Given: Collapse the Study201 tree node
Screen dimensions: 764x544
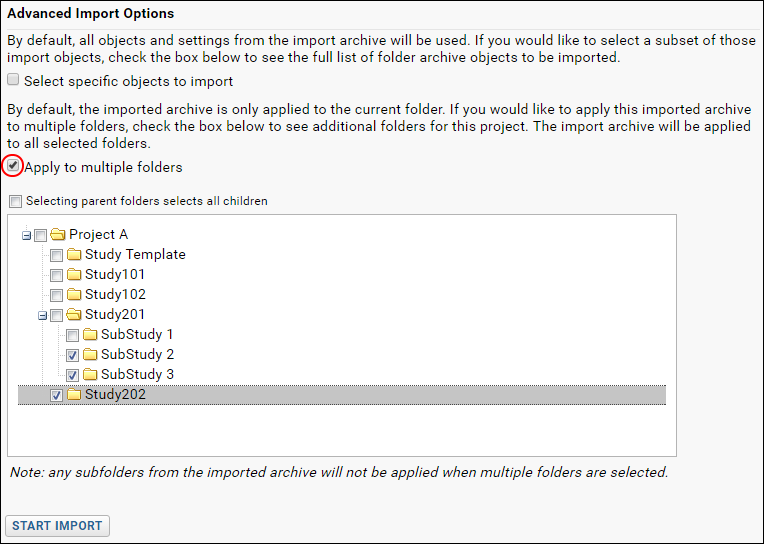Looking at the screenshot, I should coord(43,316).
